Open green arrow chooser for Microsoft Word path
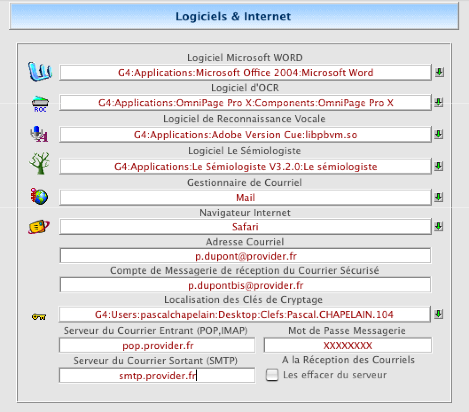Viewport: 469px width, 412px height. tap(439, 72)
